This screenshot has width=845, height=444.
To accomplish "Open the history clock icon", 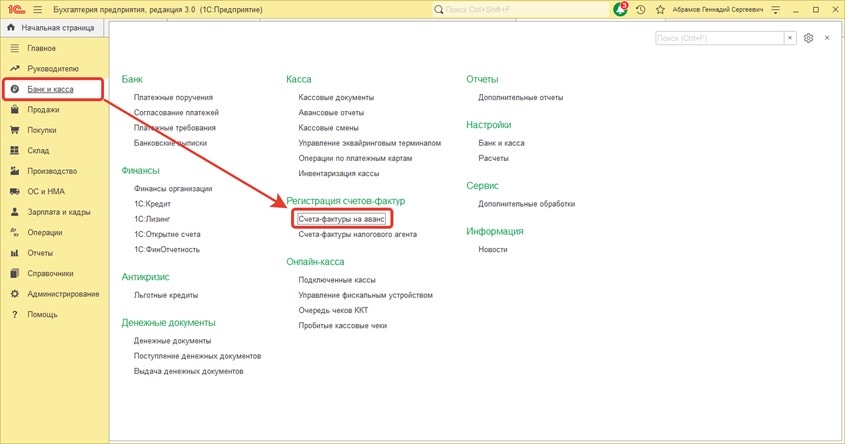I will 641,9.
